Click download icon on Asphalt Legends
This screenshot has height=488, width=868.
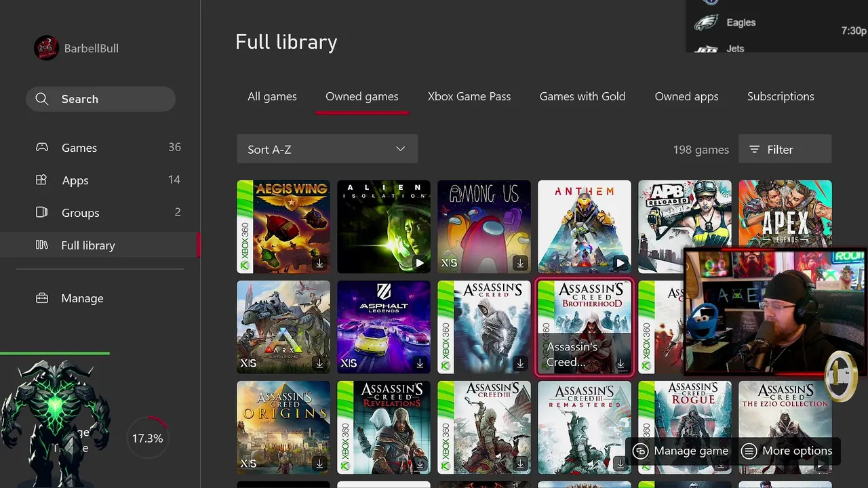tap(420, 363)
